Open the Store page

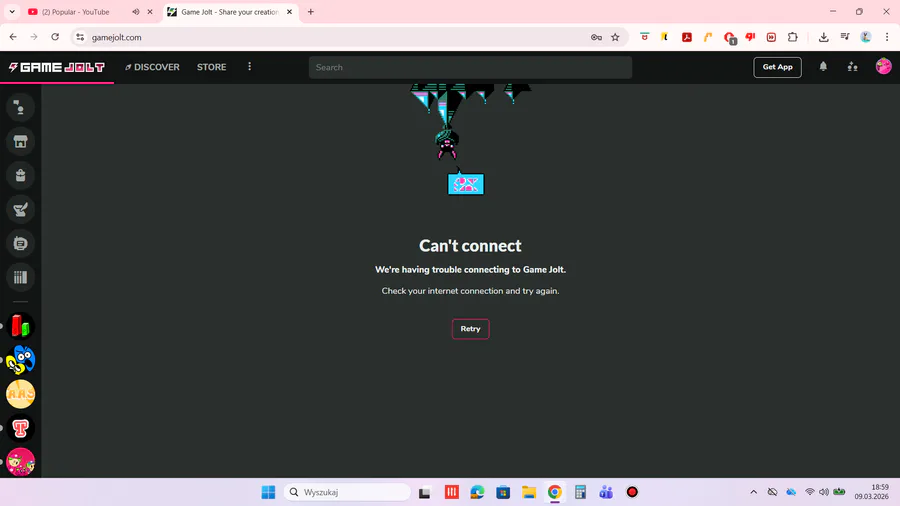pyautogui.click(x=211, y=67)
